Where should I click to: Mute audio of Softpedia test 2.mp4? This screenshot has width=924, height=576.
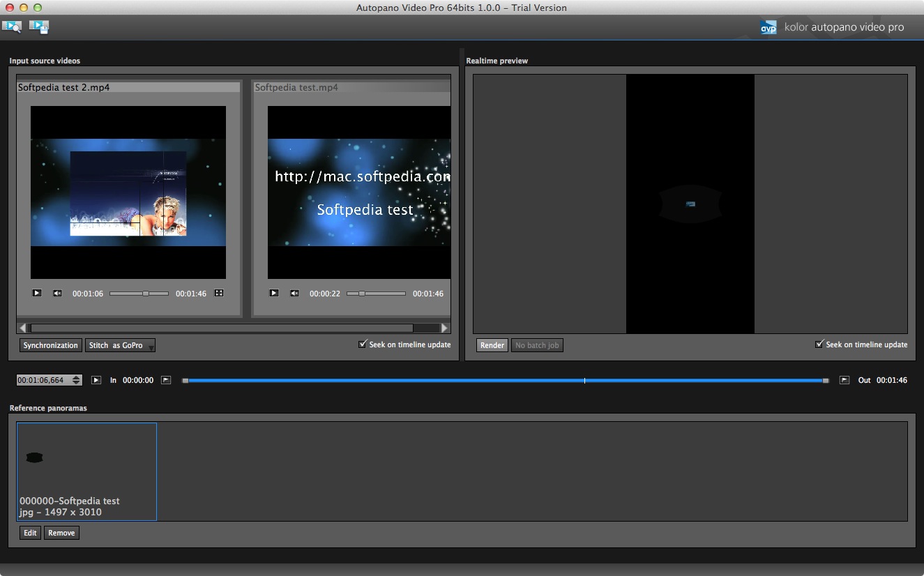[58, 294]
